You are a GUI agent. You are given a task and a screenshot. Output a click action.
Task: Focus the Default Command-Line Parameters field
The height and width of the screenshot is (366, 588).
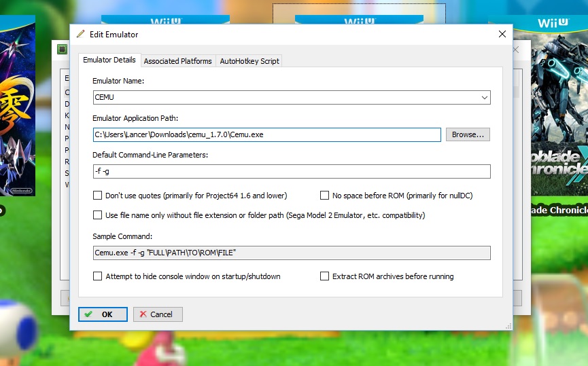292,172
